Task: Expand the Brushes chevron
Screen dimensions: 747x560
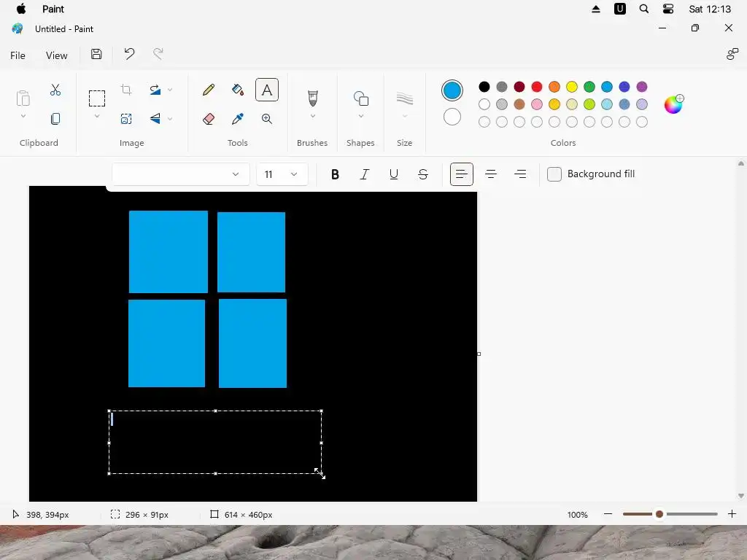Action: pos(312,116)
